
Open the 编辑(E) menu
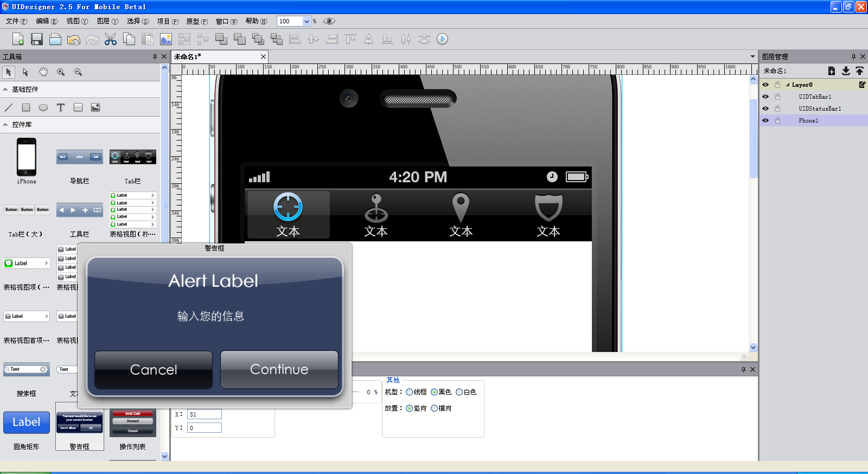47,21
